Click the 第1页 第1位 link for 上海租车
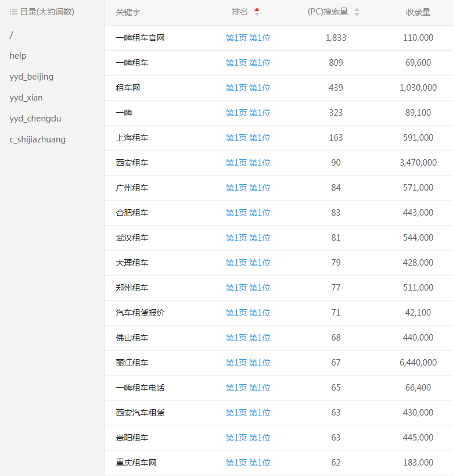 pos(248,138)
